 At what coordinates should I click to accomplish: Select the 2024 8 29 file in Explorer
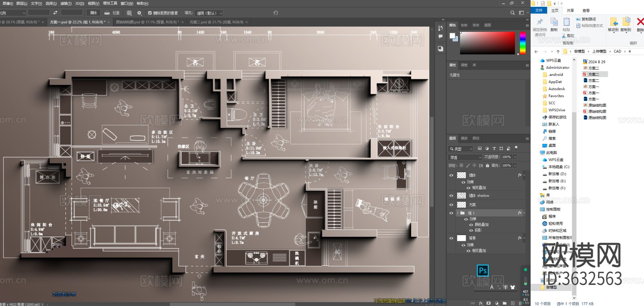coord(596,62)
